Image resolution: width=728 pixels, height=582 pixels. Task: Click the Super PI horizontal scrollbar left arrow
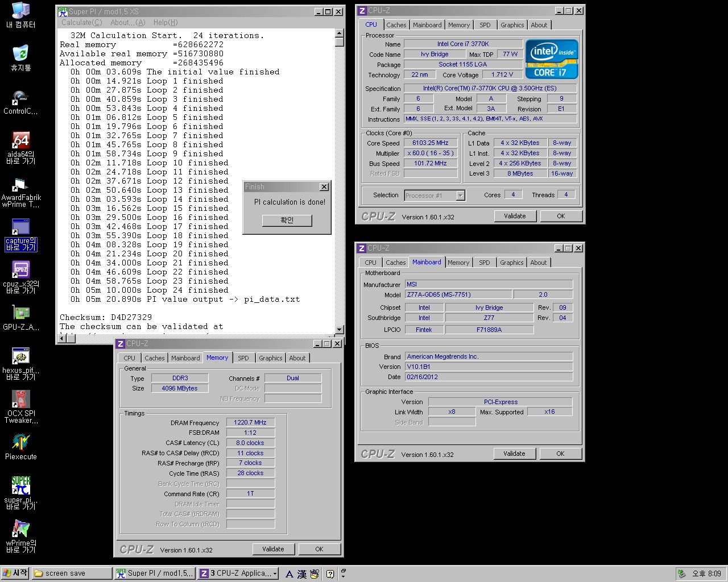click(62, 339)
